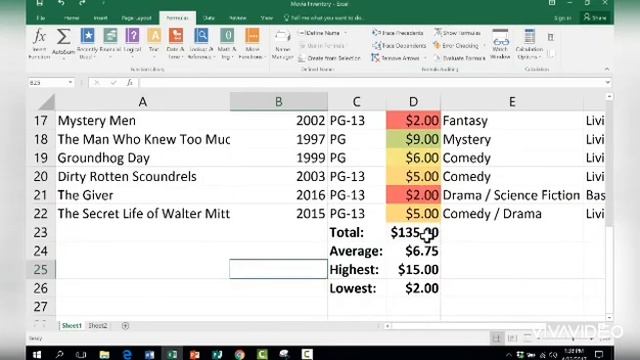
Task: Switch to Sheet1 tab
Action: (x=71, y=326)
